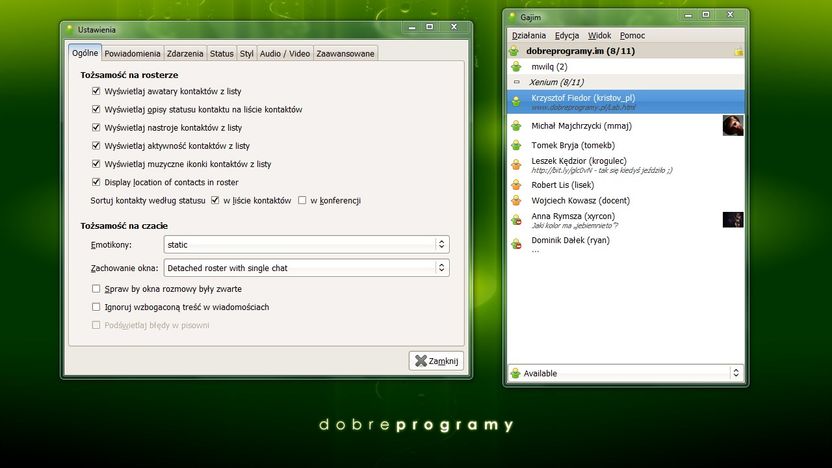Click Gajim window title bar icon
The height and width of the screenshot is (468, 832).
[x=512, y=17]
